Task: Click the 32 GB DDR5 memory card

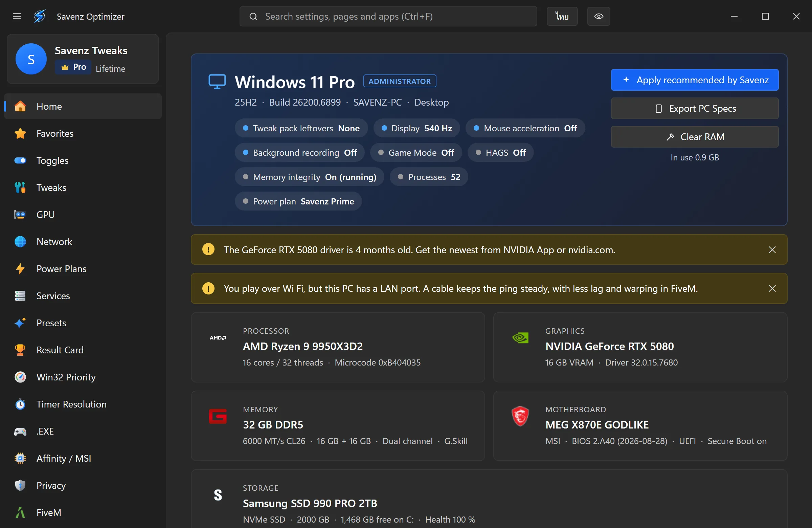Action: (338, 425)
